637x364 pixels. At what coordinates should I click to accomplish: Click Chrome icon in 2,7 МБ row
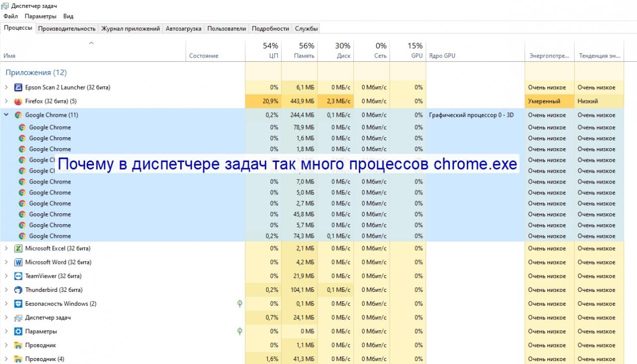coord(22,204)
